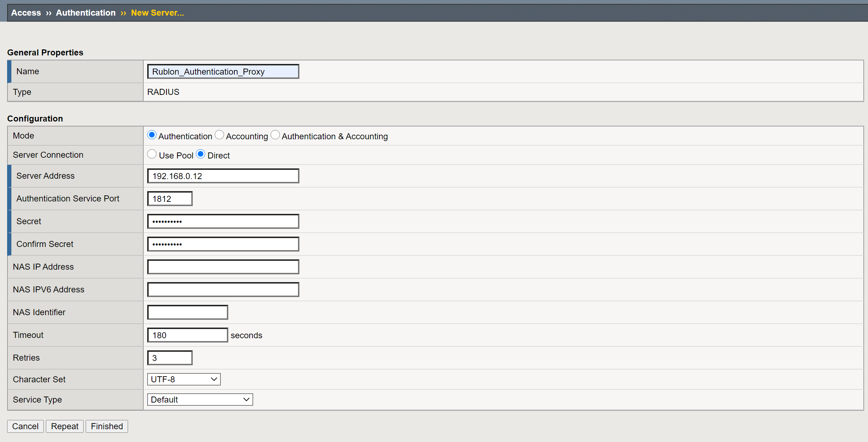Go to Authentication breadcrumb item
Viewport: 868px width, 442px height.
coord(86,13)
